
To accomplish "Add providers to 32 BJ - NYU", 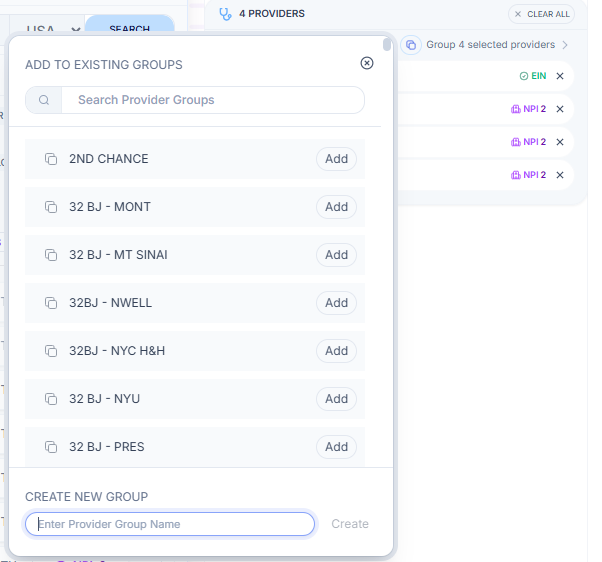I will (336, 399).
